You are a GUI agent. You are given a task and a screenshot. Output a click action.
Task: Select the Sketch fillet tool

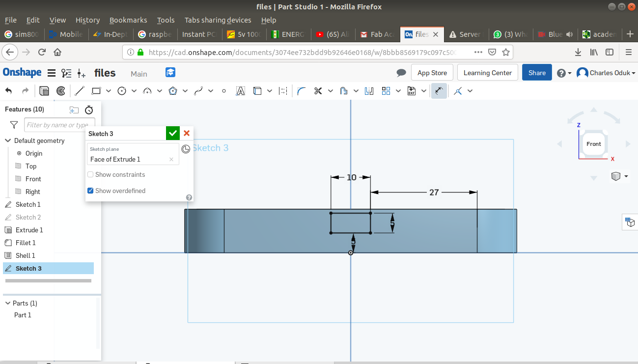click(x=302, y=91)
